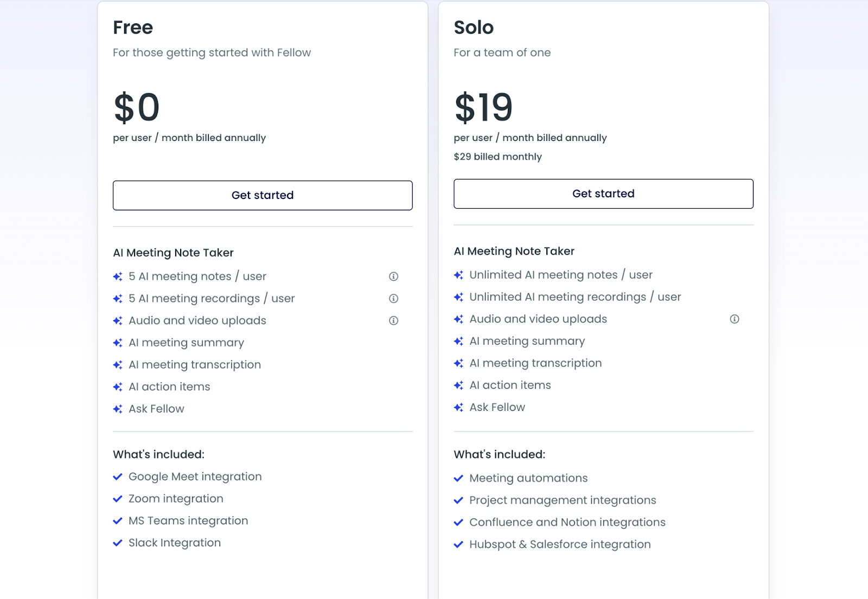Click the sparkle icon beside Solo AI action items
This screenshot has width=868, height=599.
[x=458, y=385]
